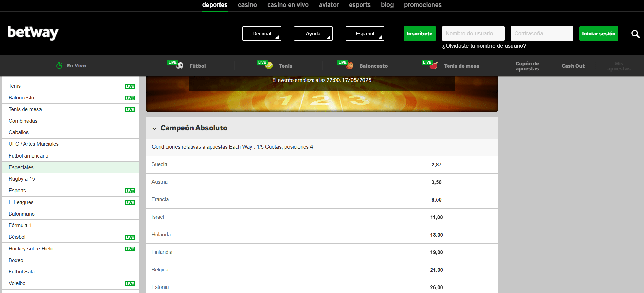
Task: Click the Iniciar sesión button
Action: point(599,33)
